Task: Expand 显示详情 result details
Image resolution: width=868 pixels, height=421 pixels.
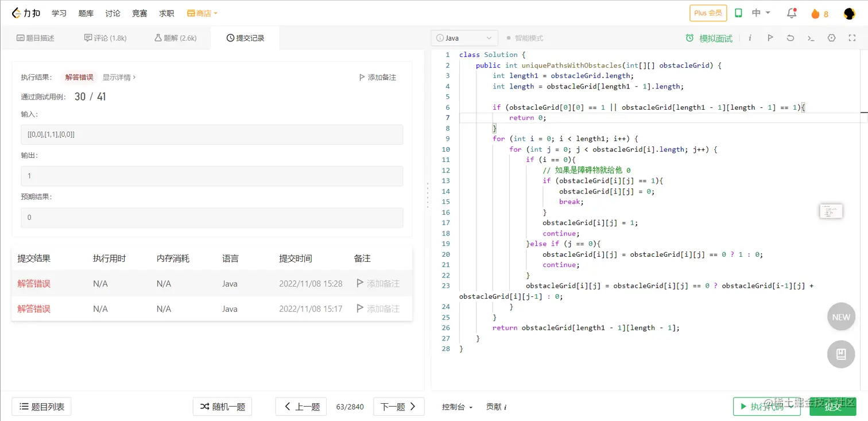Action: [x=119, y=77]
